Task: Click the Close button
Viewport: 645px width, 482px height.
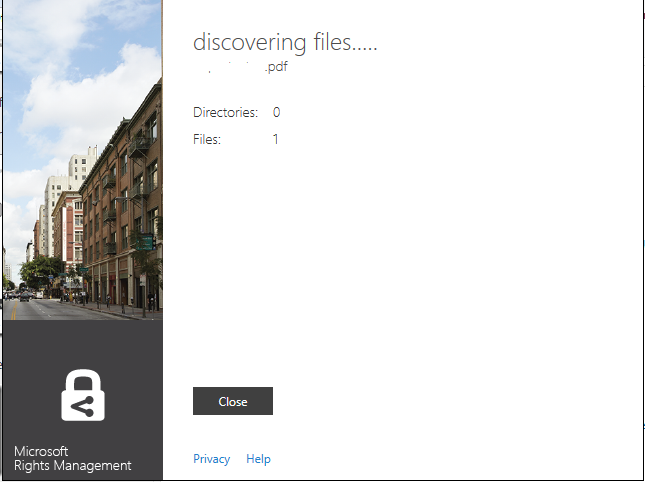Action: click(232, 401)
